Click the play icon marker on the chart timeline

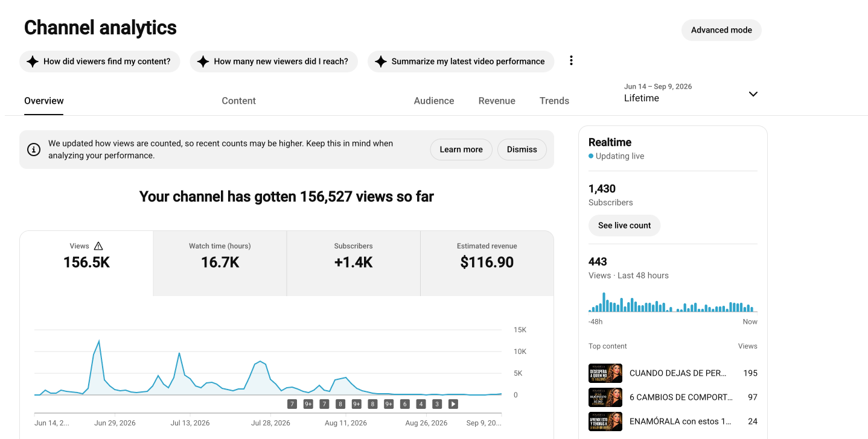pos(453,404)
